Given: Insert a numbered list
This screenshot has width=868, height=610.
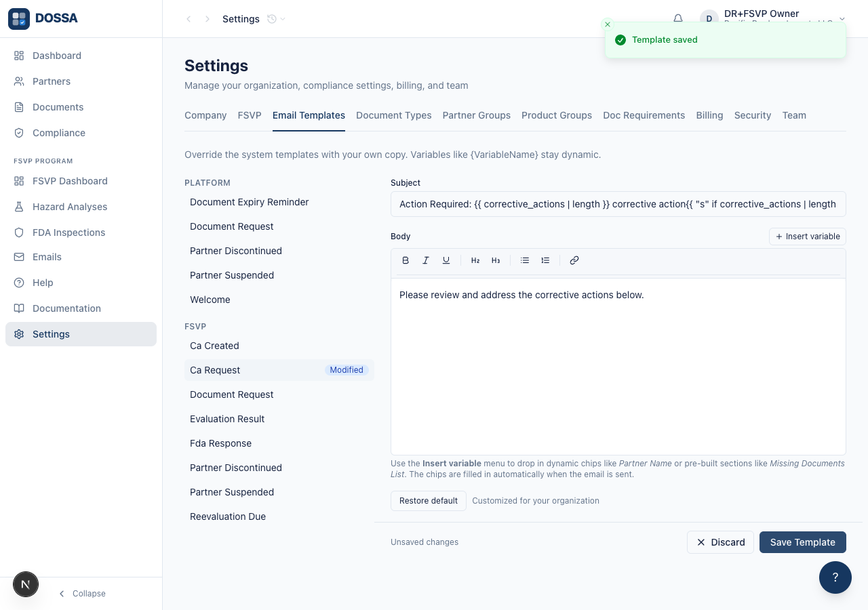Looking at the screenshot, I should pos(545,260).
